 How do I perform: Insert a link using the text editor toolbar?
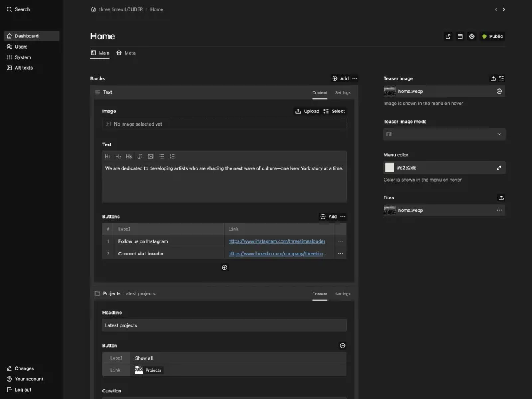click(140, 156)
